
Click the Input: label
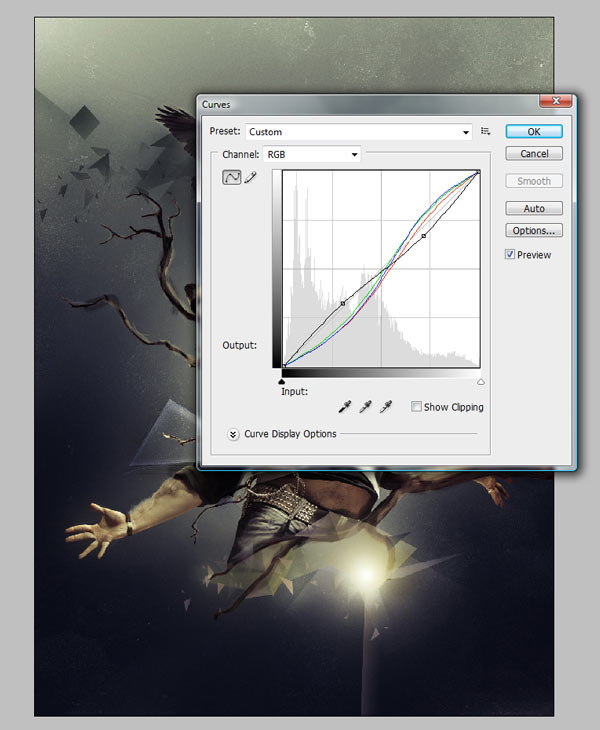294,392
